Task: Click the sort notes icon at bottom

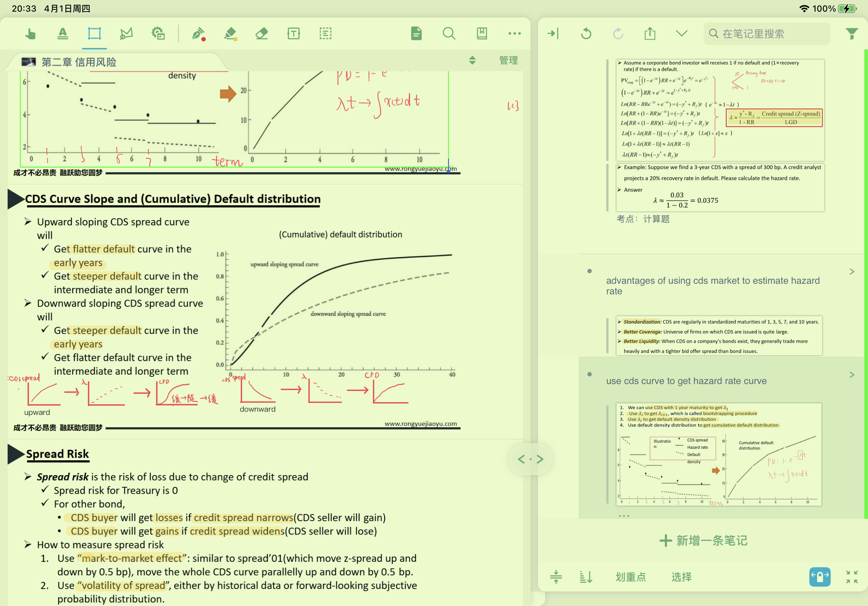Action: [x=586, y=577]
